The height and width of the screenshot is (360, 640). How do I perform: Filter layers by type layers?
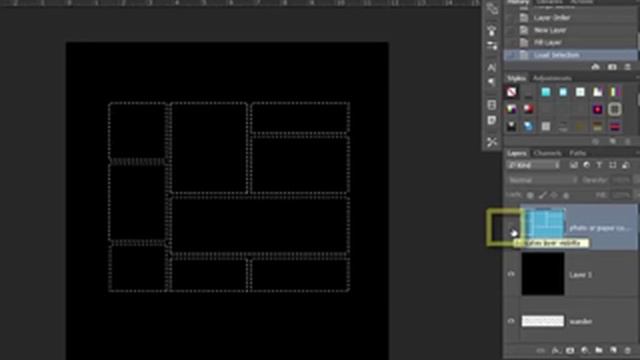click(599, 165)
